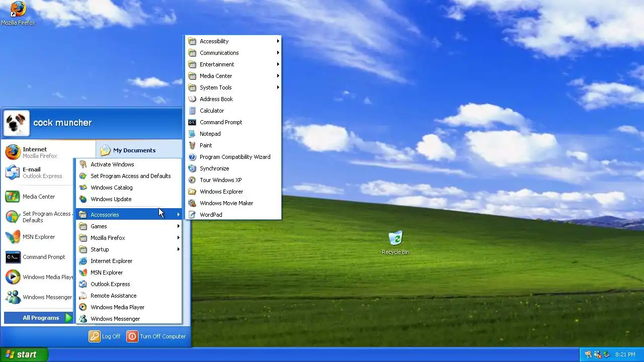Viewport: 644px width, 362px height.
Task: Open pinned E-mail Outlook Express entry
Action: tap(39, 172)
